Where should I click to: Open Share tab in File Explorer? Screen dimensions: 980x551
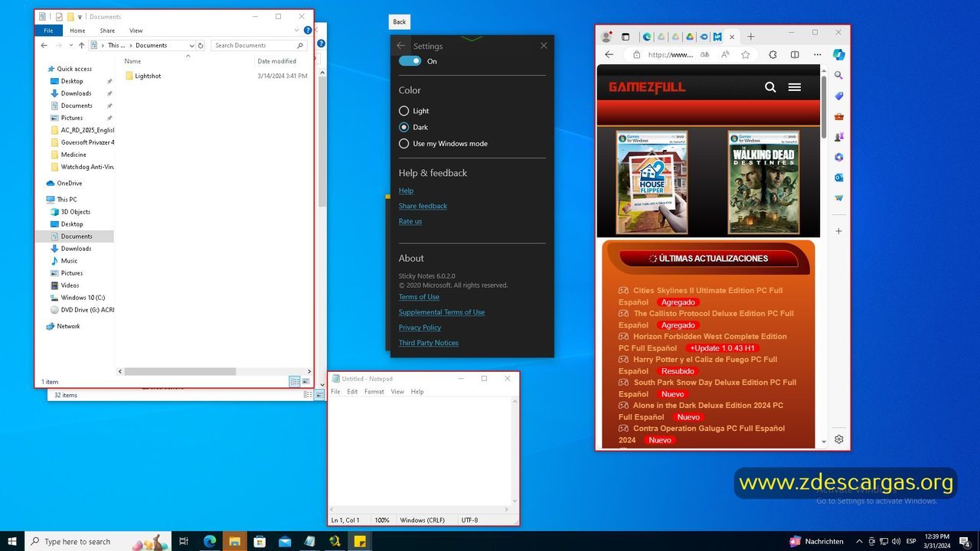tap(107, 31)
